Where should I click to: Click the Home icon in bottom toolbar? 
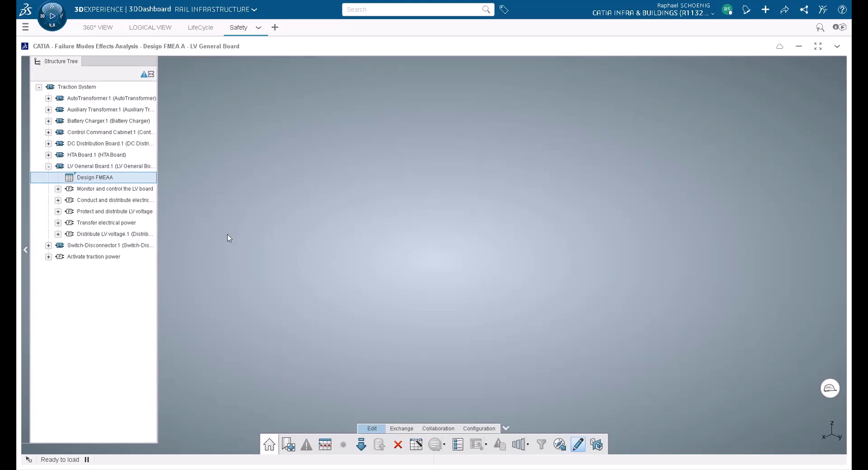pyautogui.click(x=269, y=445)
